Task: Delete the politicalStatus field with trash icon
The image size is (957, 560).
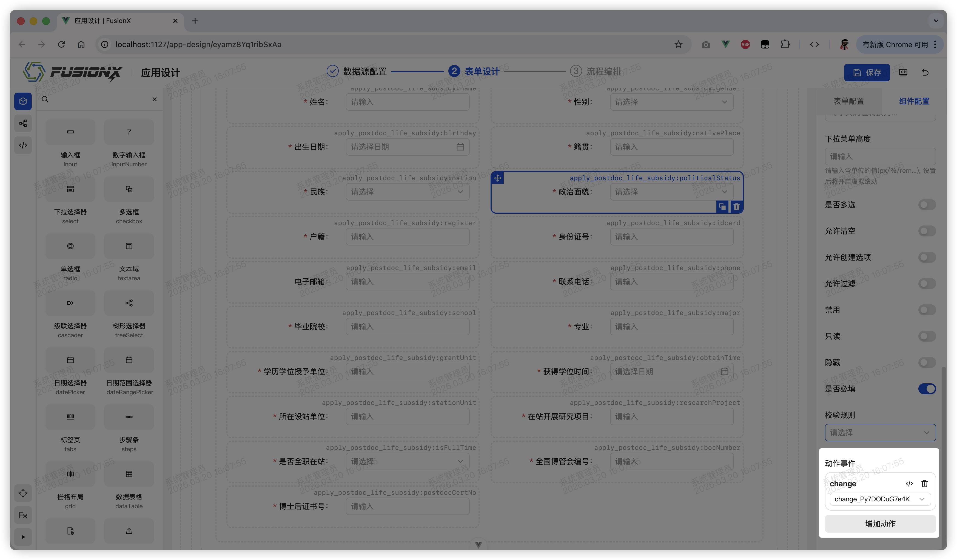Action: [x=736, y=207]
